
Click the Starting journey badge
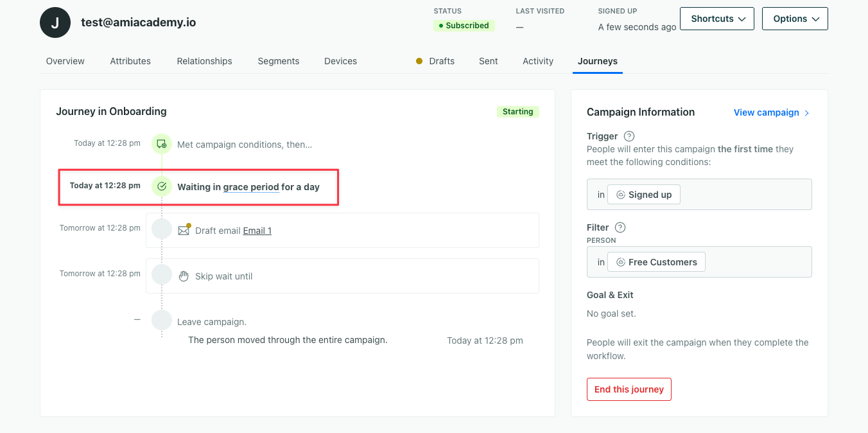[x=517, y=111]
